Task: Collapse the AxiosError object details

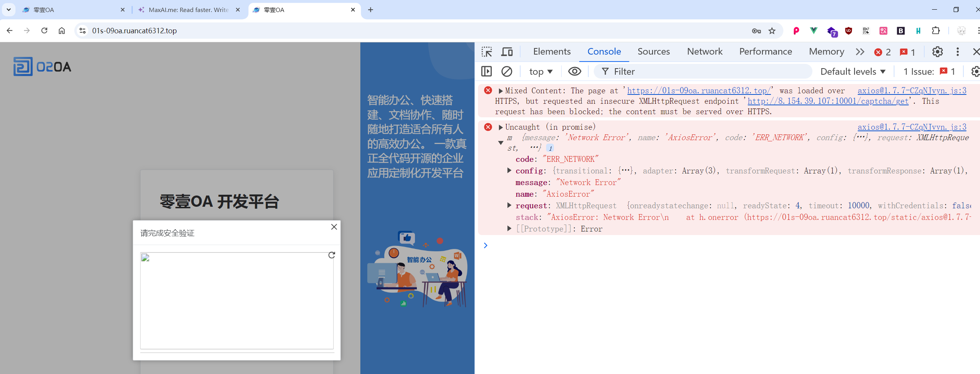Action: tap(500, 143)
